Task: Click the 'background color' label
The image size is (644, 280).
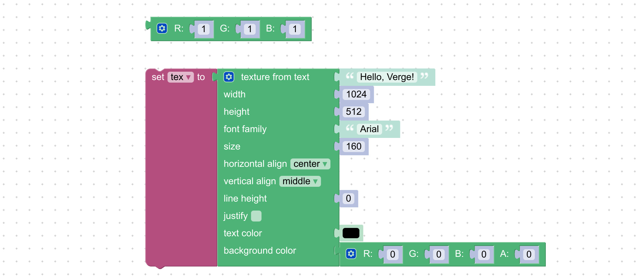Action: (260, 250)
